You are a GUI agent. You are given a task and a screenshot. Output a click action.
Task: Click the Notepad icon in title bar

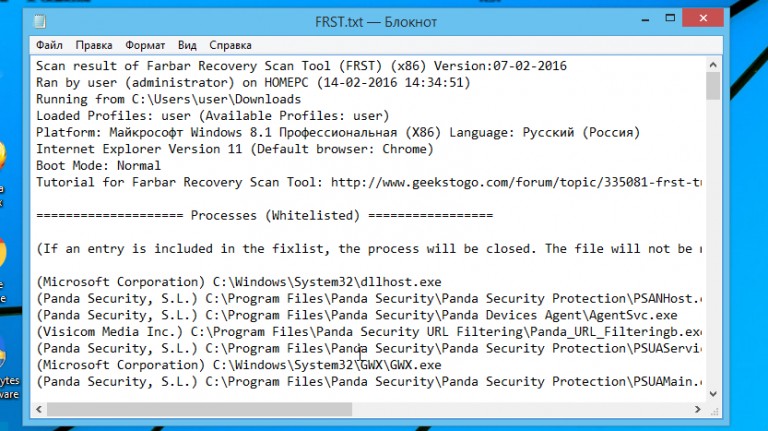click(x=40, y=22)
